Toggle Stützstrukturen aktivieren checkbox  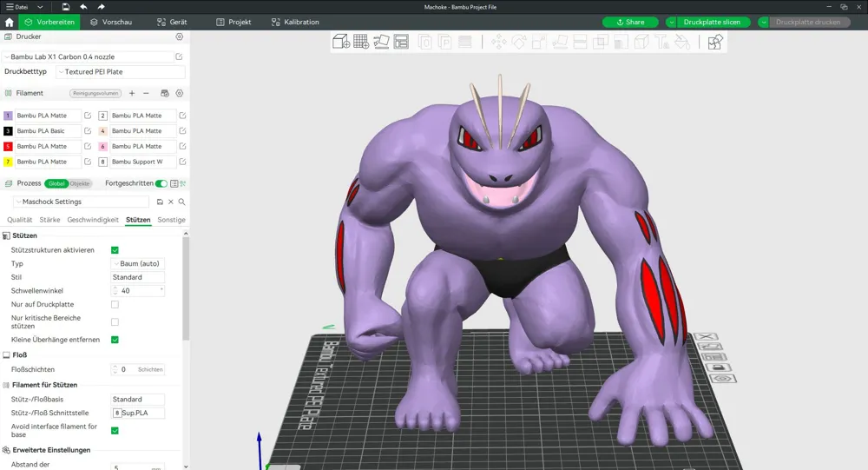coord(115,250)
